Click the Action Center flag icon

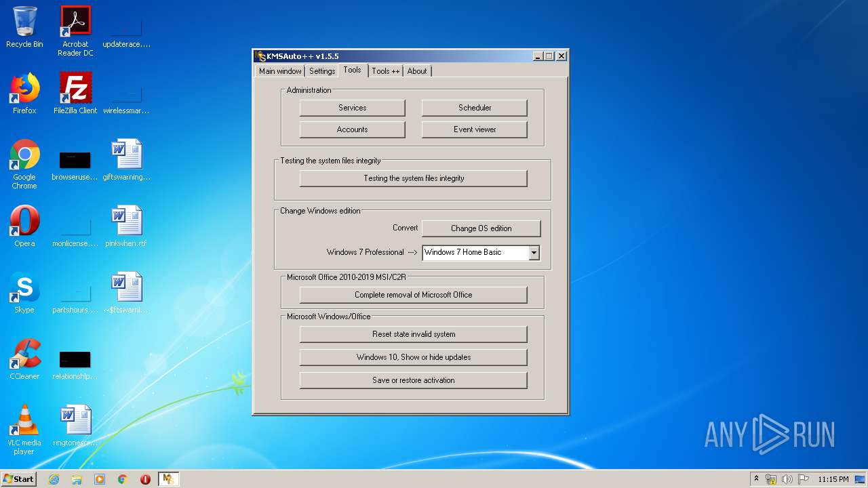(804, 479)
